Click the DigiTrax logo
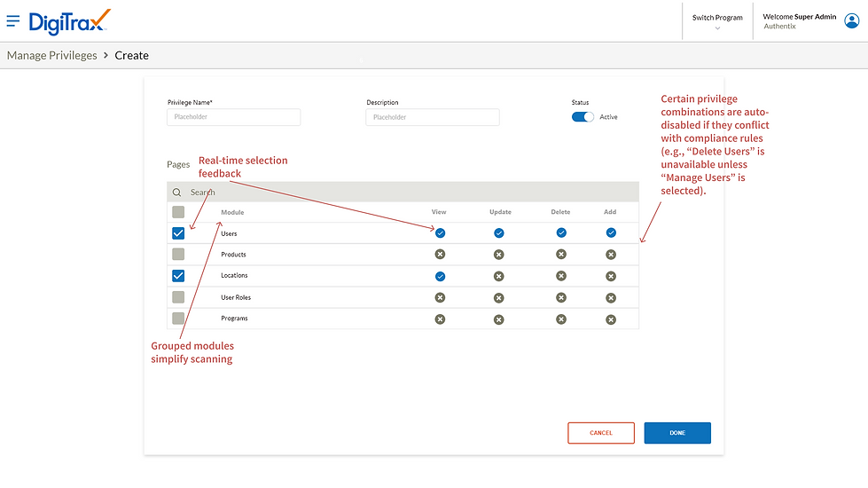The height and width of the screenshot is (488, 868). (x=70, y=20)
